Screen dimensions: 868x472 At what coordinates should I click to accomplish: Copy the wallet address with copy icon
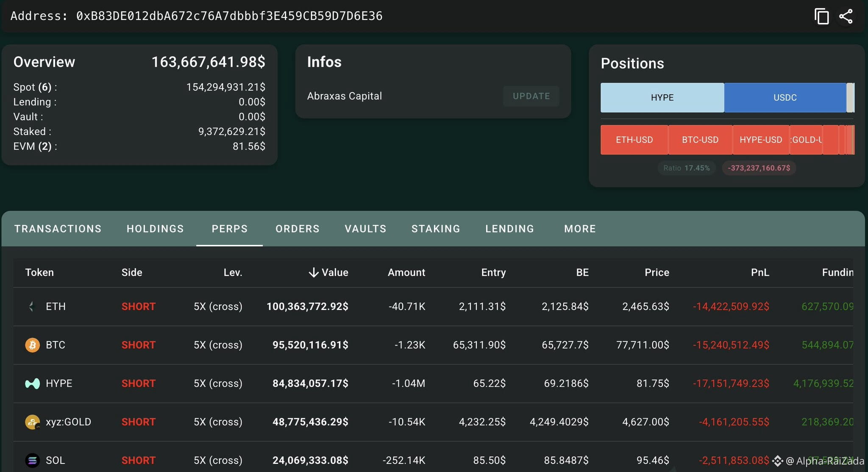click(821, 17)
